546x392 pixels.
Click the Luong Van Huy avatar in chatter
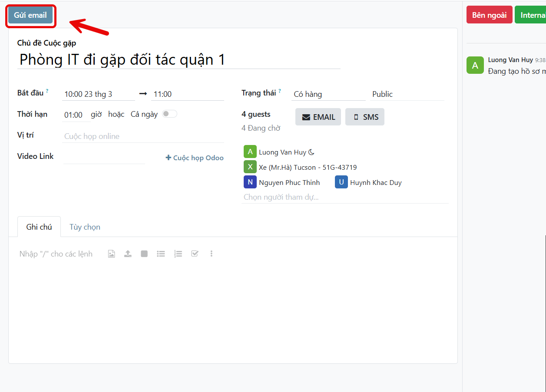click(x=475, y=65)
